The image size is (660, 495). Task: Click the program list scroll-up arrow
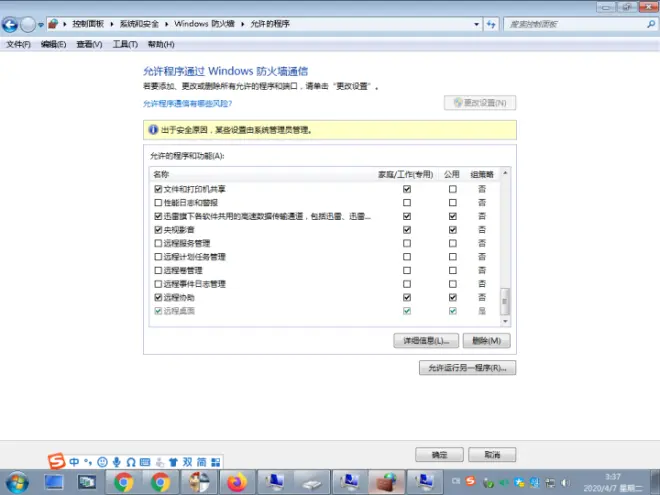(x=505, y=173)
